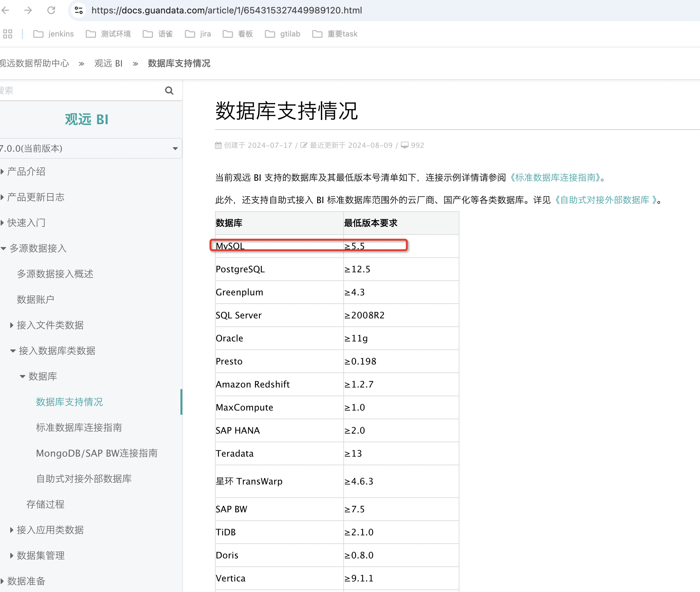Select 数据库支持情况 in sidebar

coord(69,402)
